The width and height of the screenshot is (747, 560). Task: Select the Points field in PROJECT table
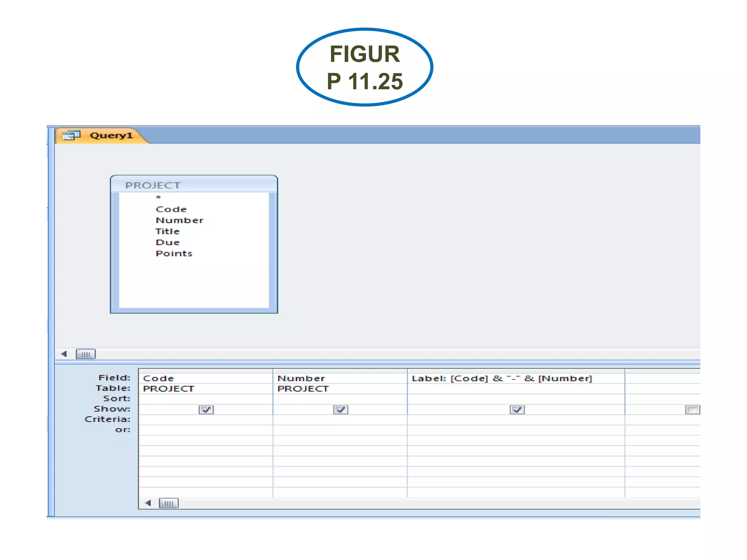174,254
